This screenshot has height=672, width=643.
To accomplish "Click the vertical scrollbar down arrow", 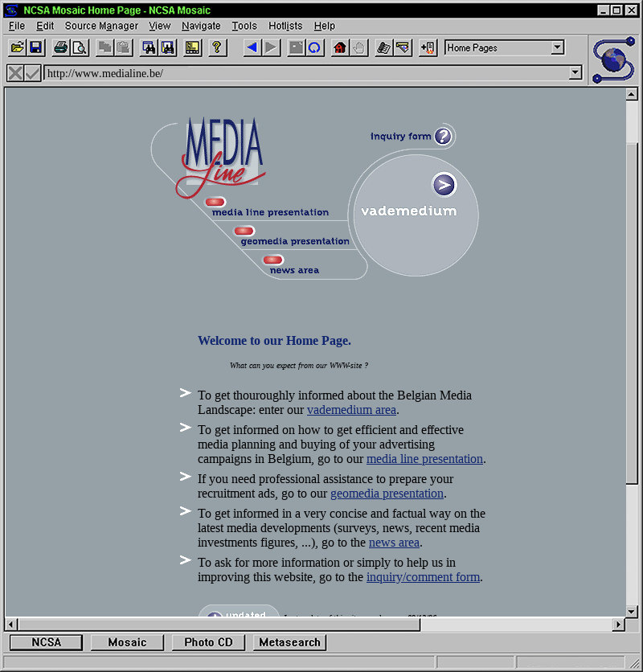I will coord(632,609).
